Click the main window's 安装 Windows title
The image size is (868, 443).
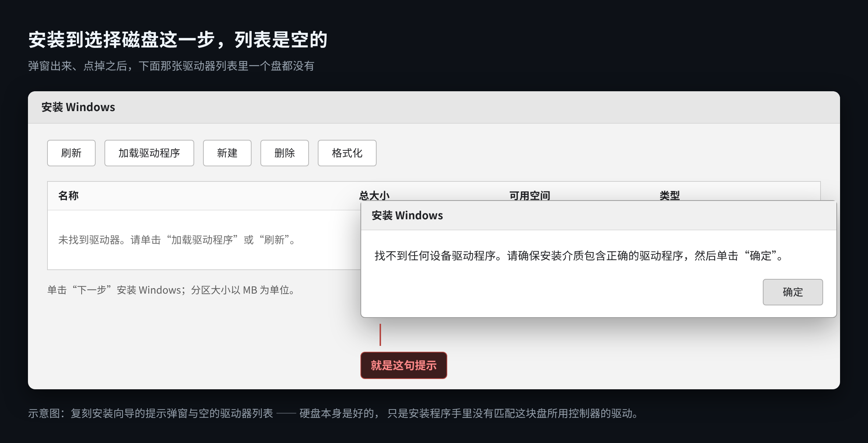78,107
